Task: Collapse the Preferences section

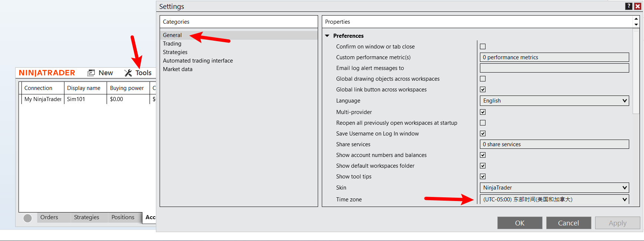Action: point(327,36)
